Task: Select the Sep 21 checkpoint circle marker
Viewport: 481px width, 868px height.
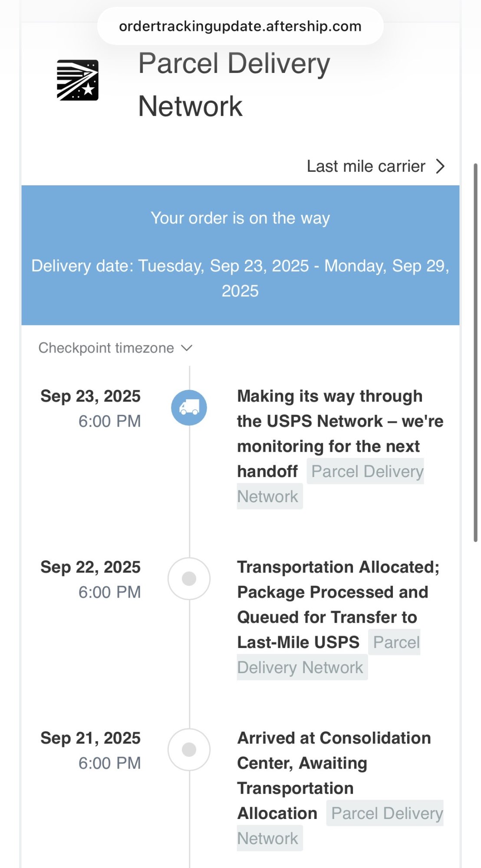Action: click(x=189, y=750)
